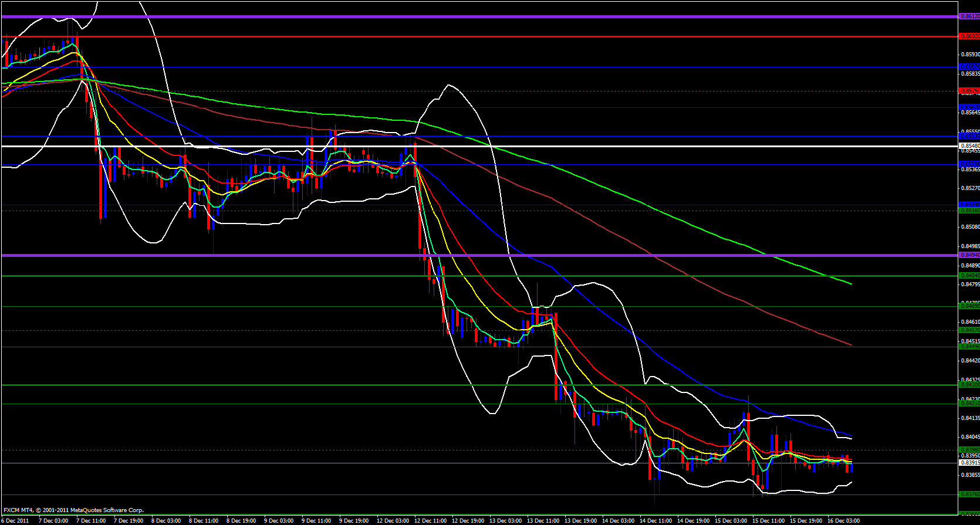Select the red dashed 0.85750 level label

click(x=969, y=91)
